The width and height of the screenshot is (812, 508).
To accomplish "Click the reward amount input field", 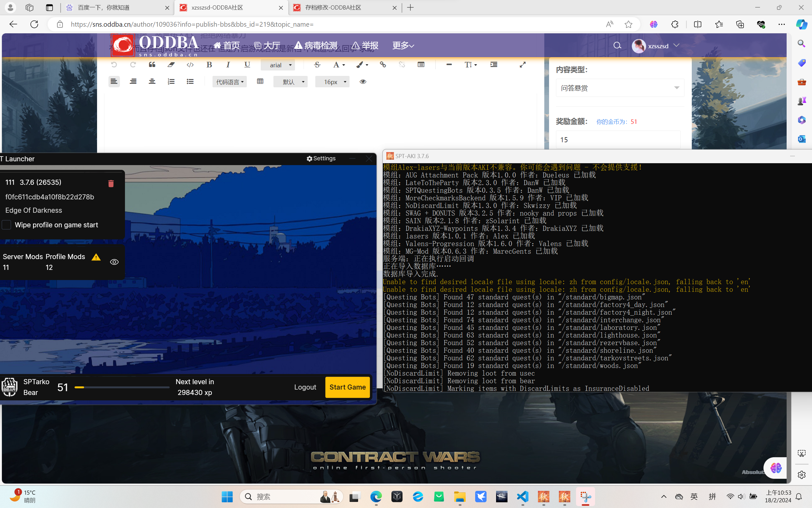I will [618, 139].
